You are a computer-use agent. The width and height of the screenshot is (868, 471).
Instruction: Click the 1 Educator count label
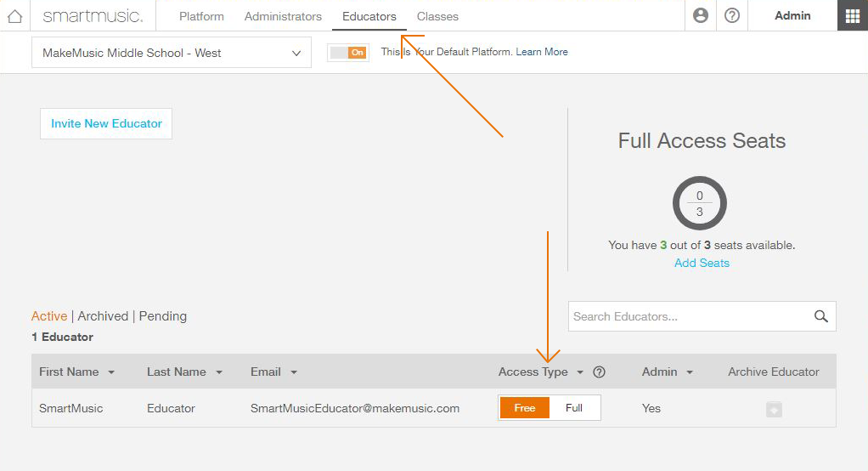(x=63, y=337)
